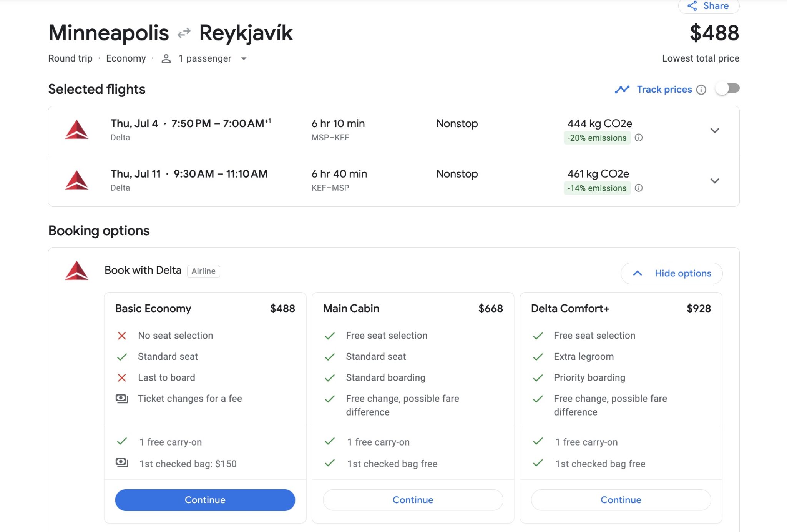
Task: Click the Round trip label
Action: [x=70, y=58]
